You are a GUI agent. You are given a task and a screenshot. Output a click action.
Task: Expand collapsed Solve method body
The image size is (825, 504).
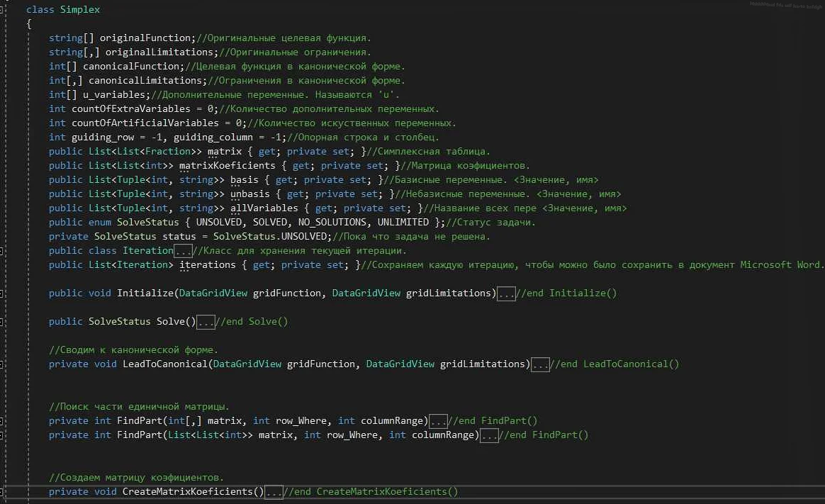(x=206, y=322)
